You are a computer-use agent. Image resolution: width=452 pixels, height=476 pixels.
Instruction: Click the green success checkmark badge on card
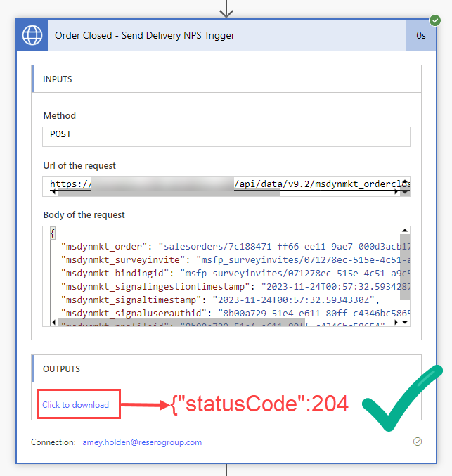tap(434, 20)
